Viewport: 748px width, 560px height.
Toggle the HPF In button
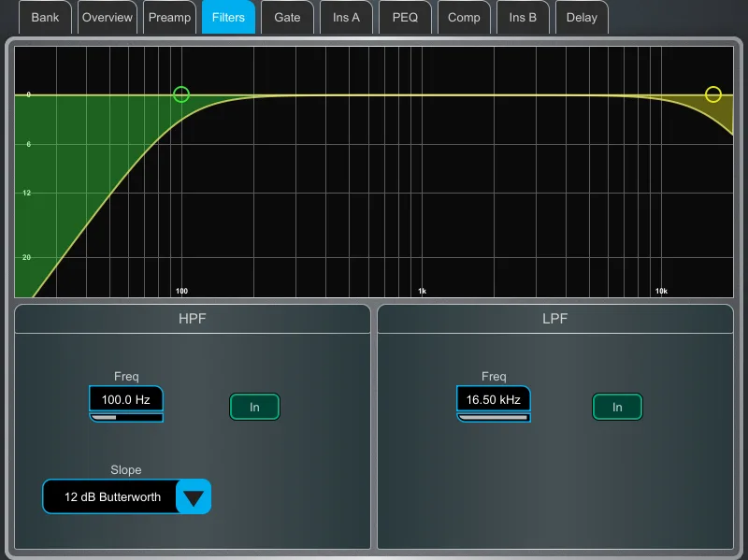[254, 407]
